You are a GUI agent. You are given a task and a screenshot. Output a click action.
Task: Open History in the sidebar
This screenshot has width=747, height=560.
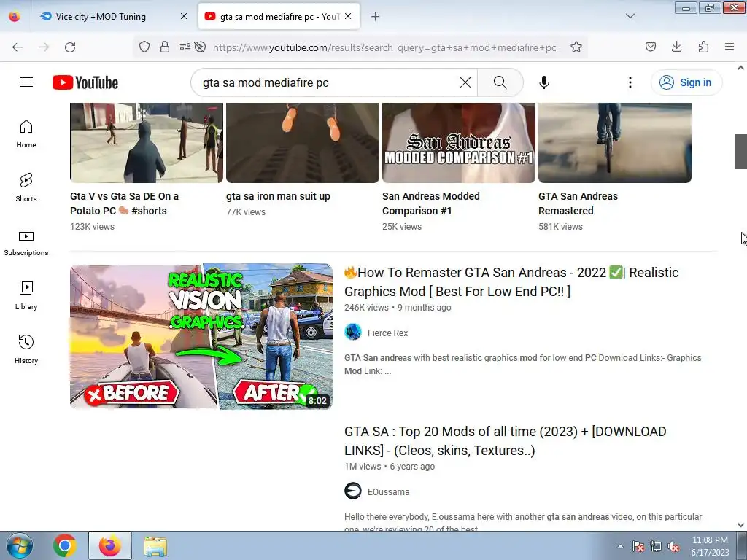coord(26,349)
